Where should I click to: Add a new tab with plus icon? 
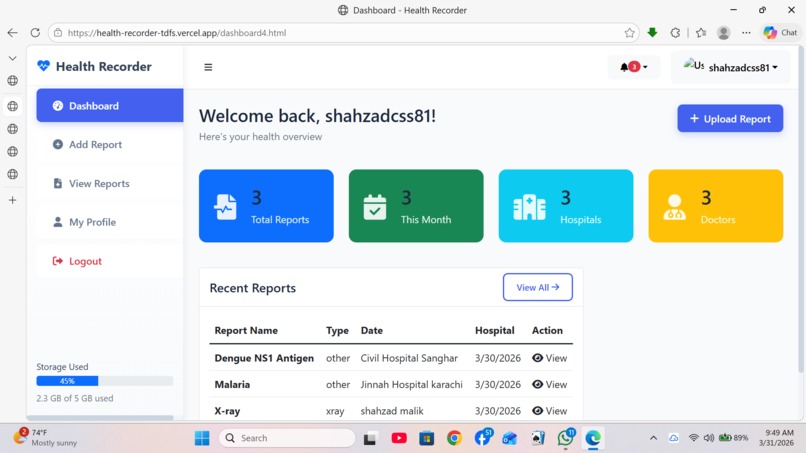(12, 200)
